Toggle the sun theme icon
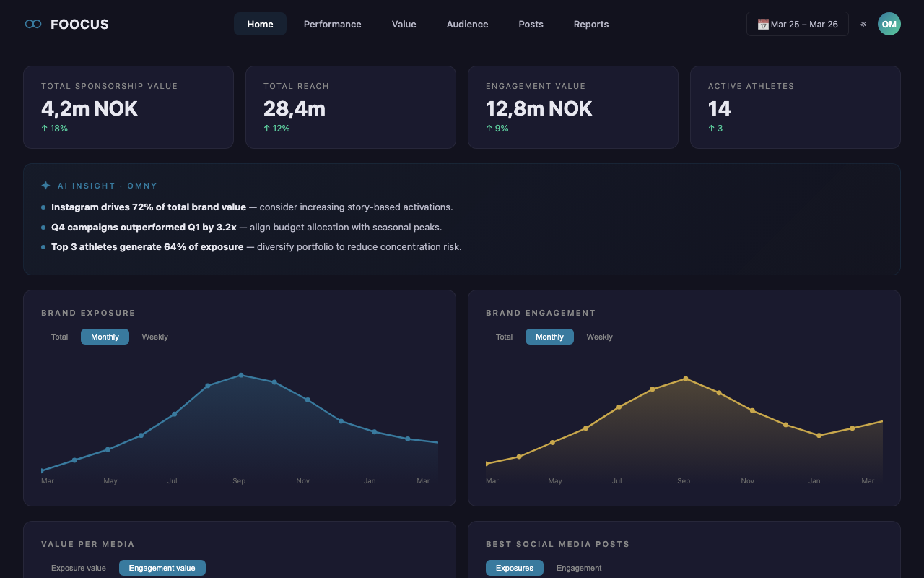 (863, 24)
